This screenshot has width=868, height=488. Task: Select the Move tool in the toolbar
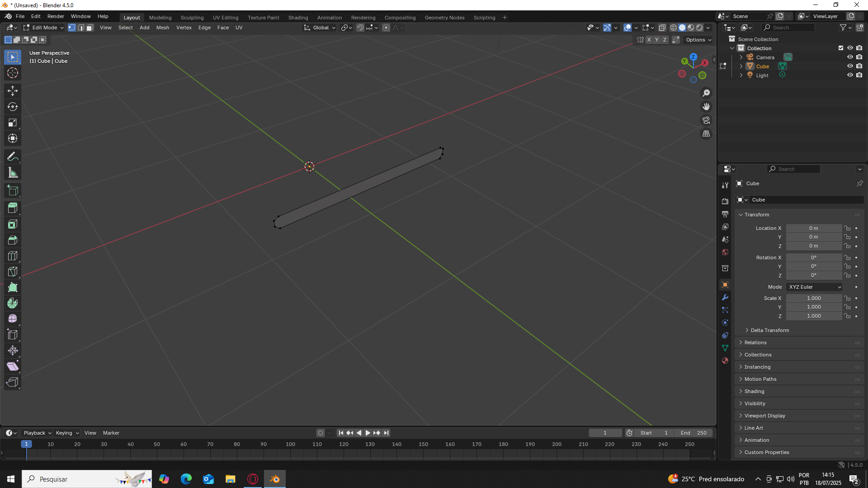pos(13,91)
